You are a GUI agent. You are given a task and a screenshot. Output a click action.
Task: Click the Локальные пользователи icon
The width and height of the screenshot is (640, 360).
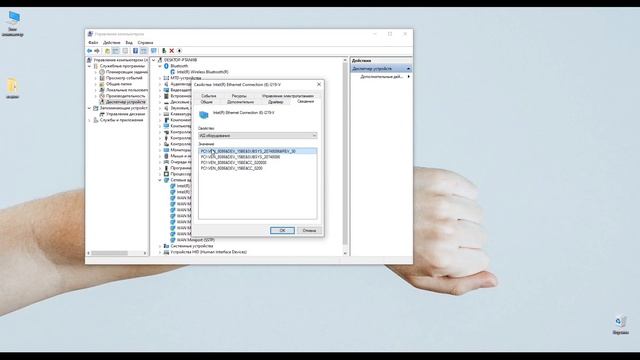pos(102,90)
